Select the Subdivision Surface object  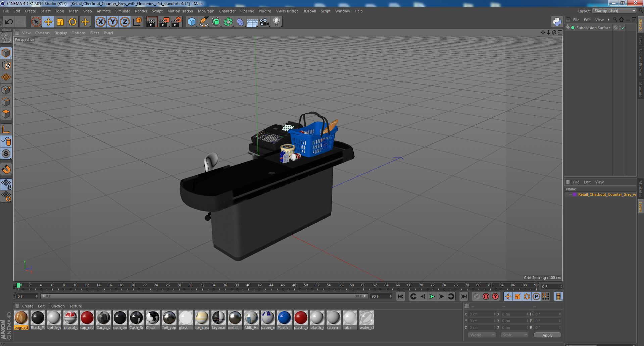[593, 28]
